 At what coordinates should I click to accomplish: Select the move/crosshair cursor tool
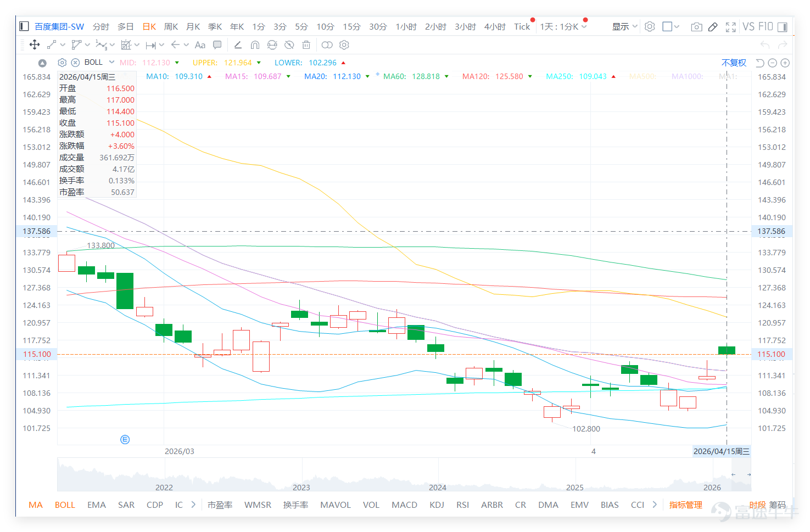point(34,45)
